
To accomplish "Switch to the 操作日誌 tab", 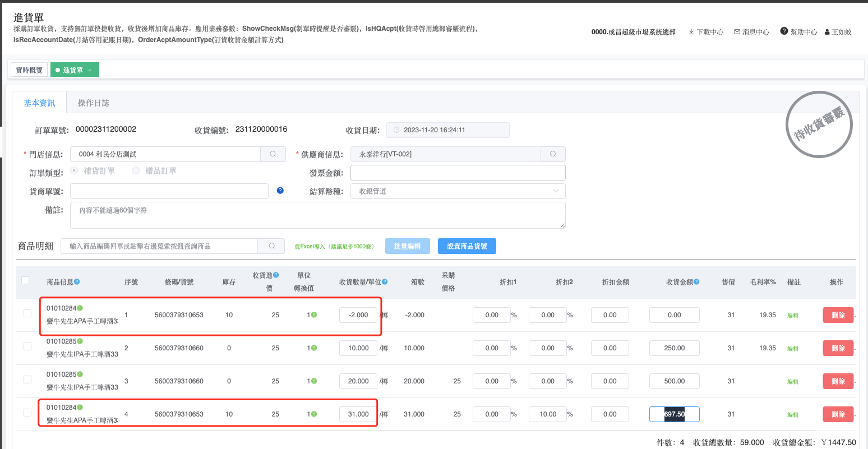I will click(x=94, y=103).
